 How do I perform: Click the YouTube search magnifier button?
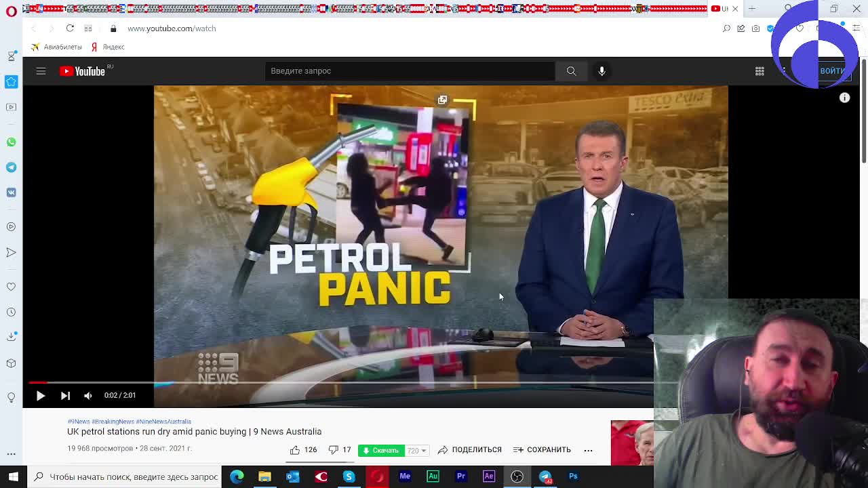click(571, 71)
